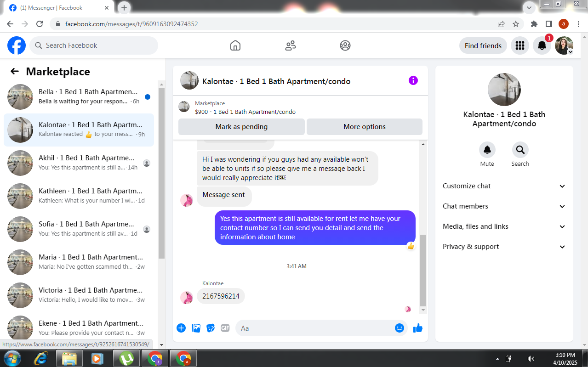Click the browser back button
This screenshot has width=588, height=367.
[10, 24]
